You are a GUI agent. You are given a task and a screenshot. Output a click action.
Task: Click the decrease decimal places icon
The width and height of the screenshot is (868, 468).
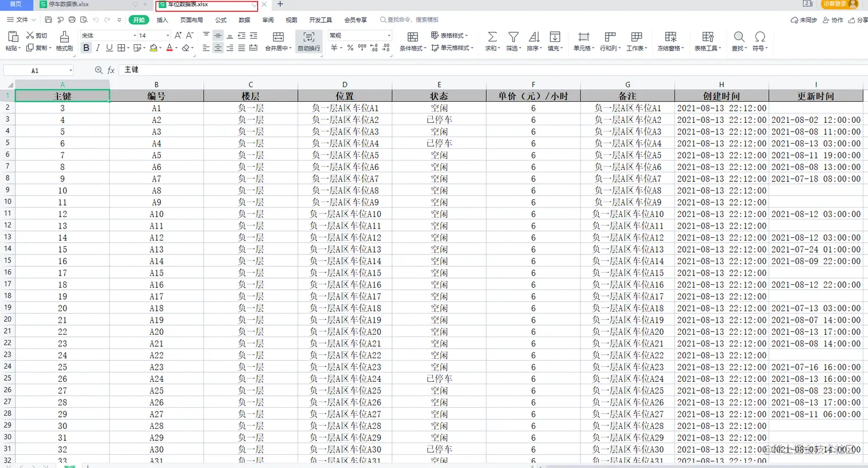pos(386,48)
